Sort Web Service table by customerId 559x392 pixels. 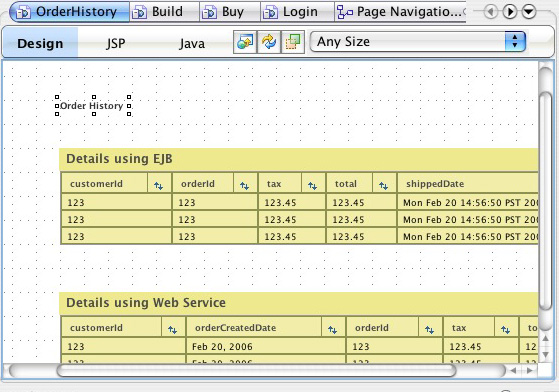point(173,330)
